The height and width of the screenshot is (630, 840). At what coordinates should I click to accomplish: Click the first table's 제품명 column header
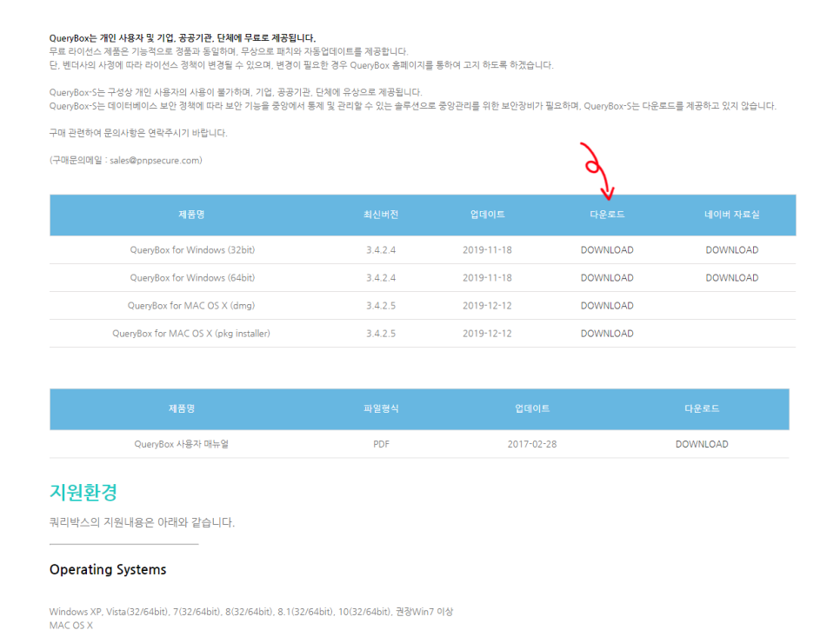click(x=191, y=215)
